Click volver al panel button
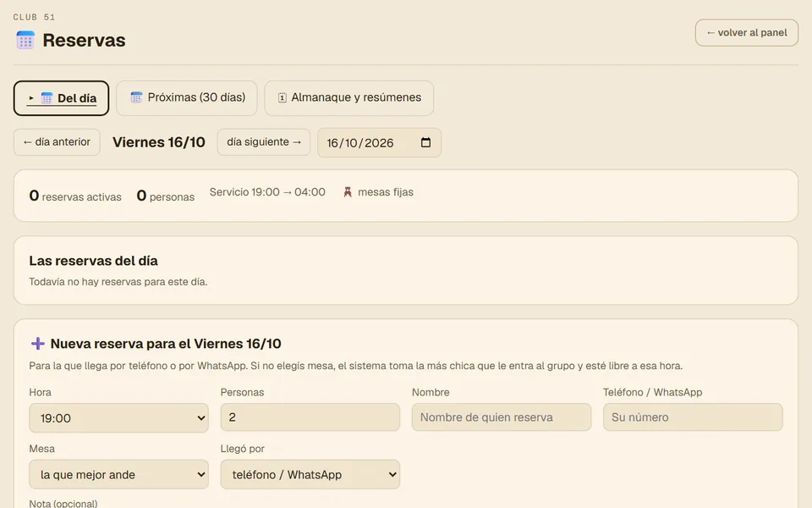Image resolution: width=812 pixels, height=508 pixels. click(x=747, y=33)
